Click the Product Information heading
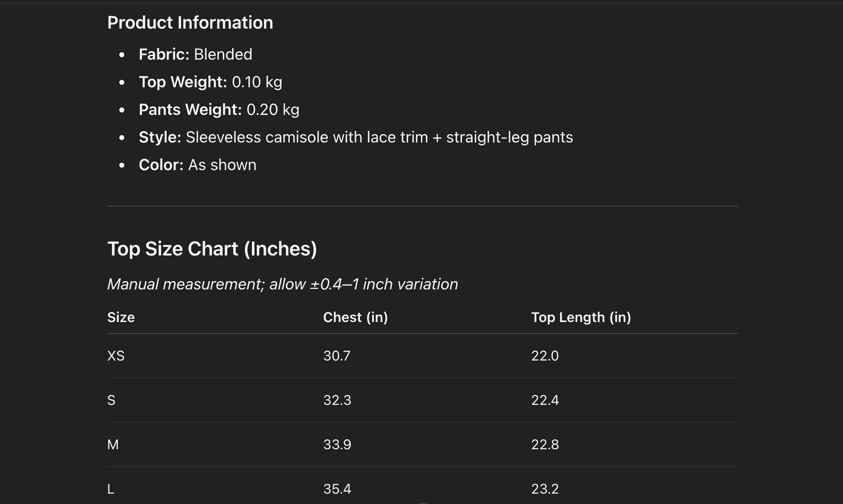 [x=190, y=23]
